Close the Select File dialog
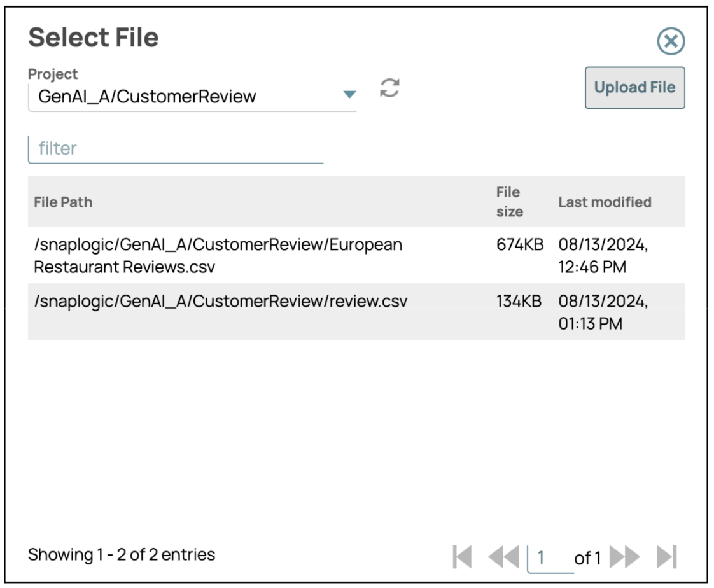 (x=670, y=42)
